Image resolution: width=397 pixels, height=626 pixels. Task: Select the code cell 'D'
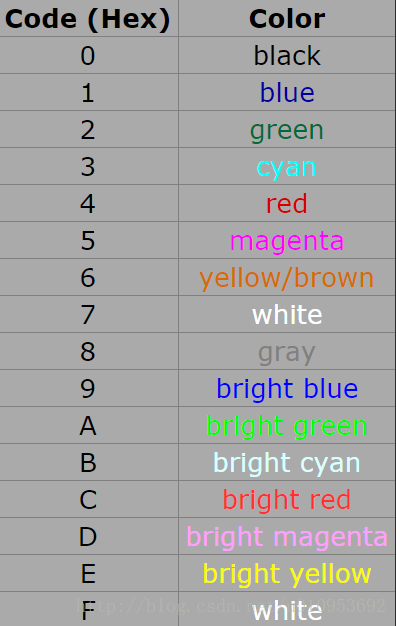(x=89, y=536)
